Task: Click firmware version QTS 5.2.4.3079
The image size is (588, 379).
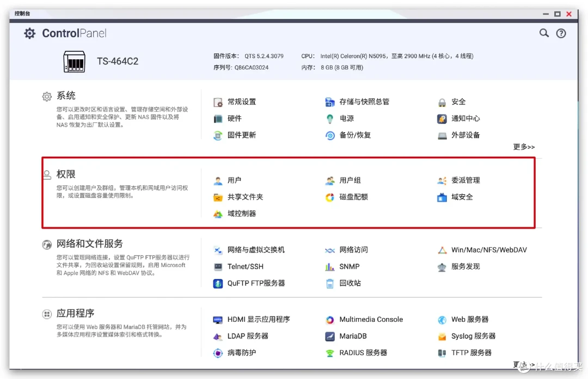Action: (x=264, y=56)
